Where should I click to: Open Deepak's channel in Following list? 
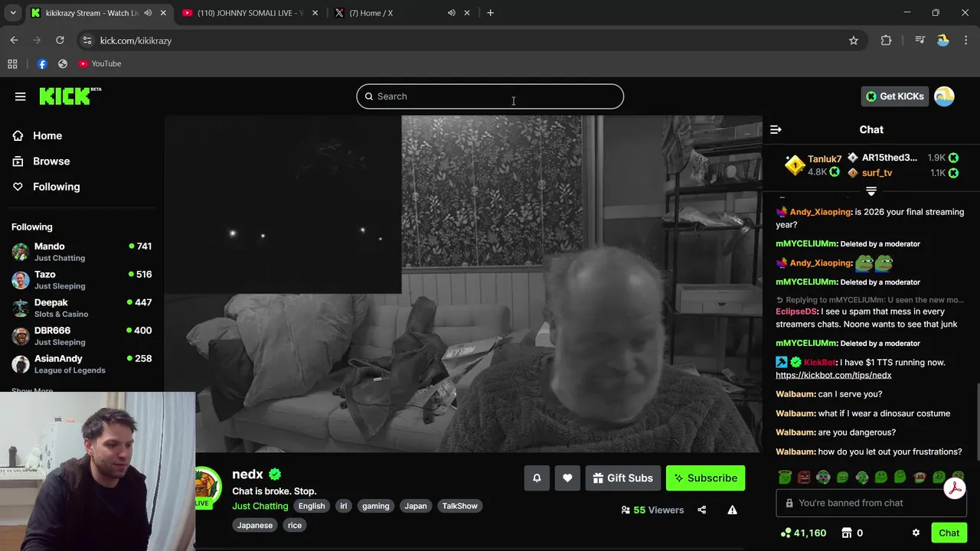coord(81,308)
